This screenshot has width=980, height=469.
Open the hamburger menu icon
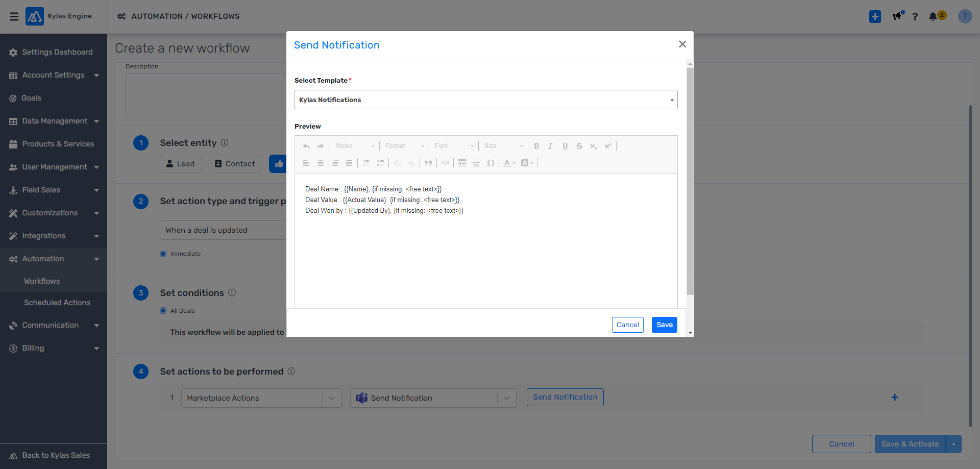click(14, 16)
